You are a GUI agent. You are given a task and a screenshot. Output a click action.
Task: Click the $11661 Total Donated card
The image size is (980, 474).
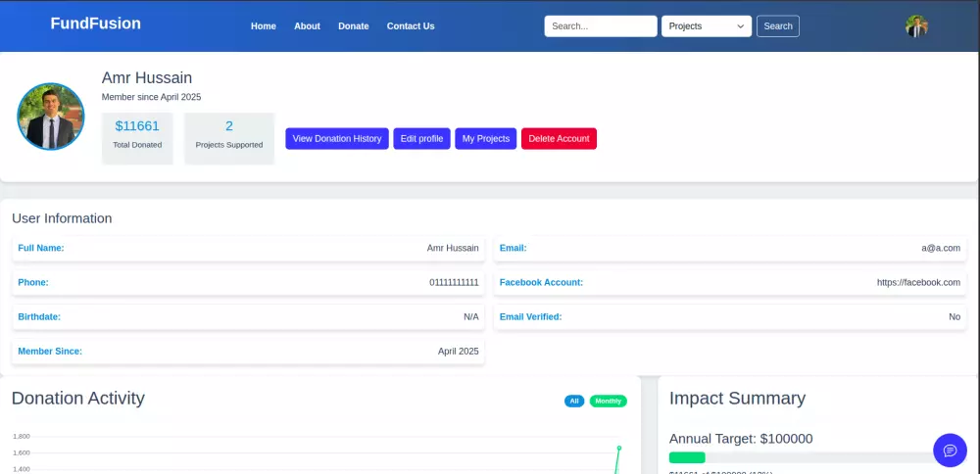[x=137, y=139]
